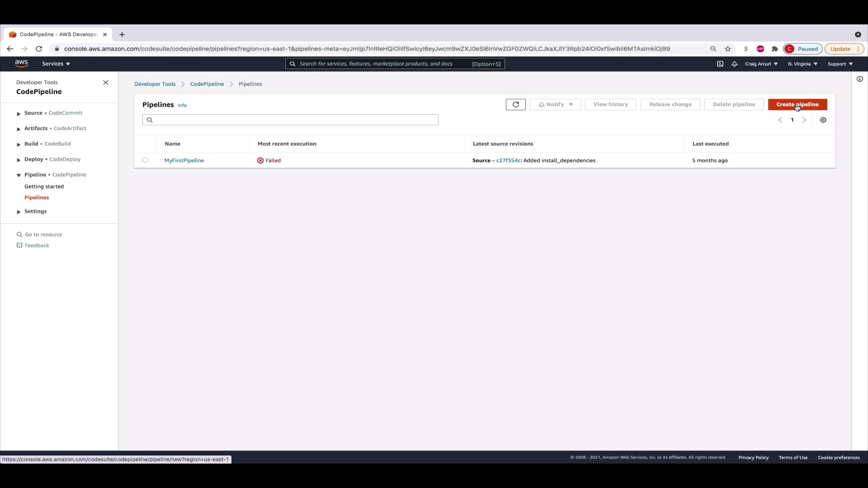Close the Developer Tools sidebar
The image size is (868, 488).
click(106, 83)
